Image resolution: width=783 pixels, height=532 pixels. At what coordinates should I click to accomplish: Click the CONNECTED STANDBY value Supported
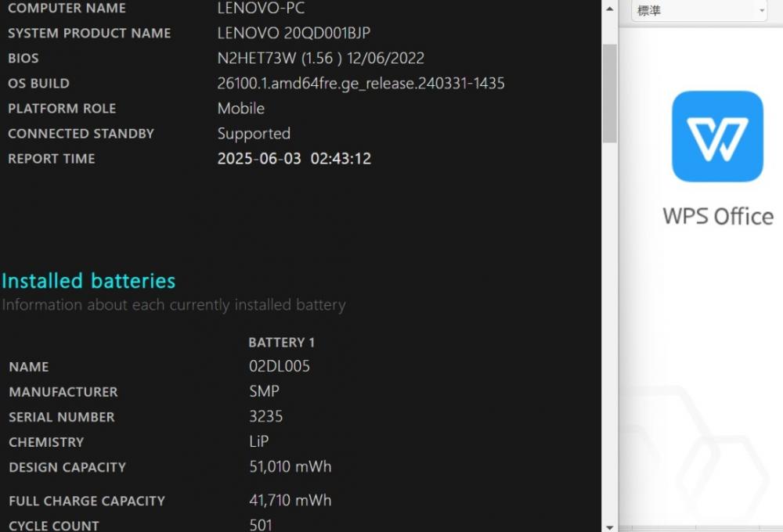point(254,134)
